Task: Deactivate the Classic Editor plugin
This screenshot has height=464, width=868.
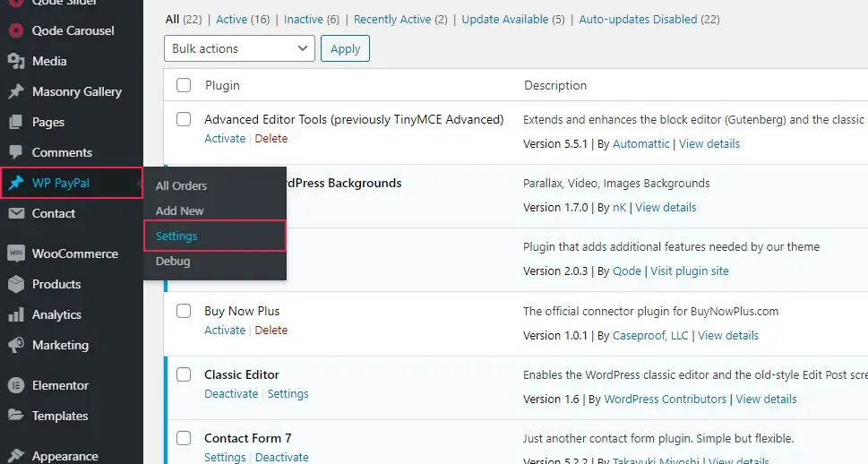Action: pos(231,393)
